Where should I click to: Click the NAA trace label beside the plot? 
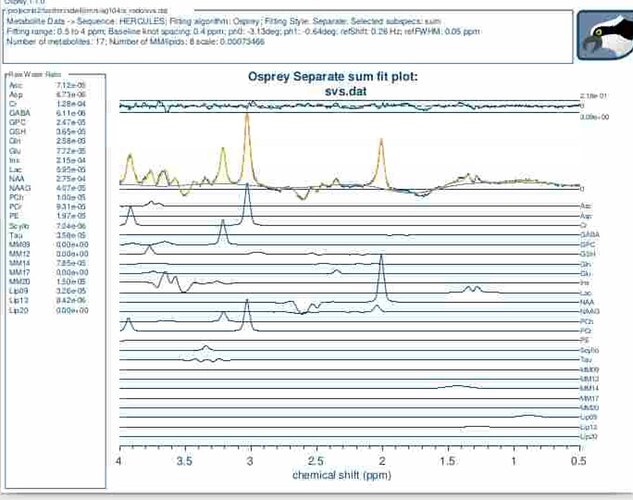587,302
